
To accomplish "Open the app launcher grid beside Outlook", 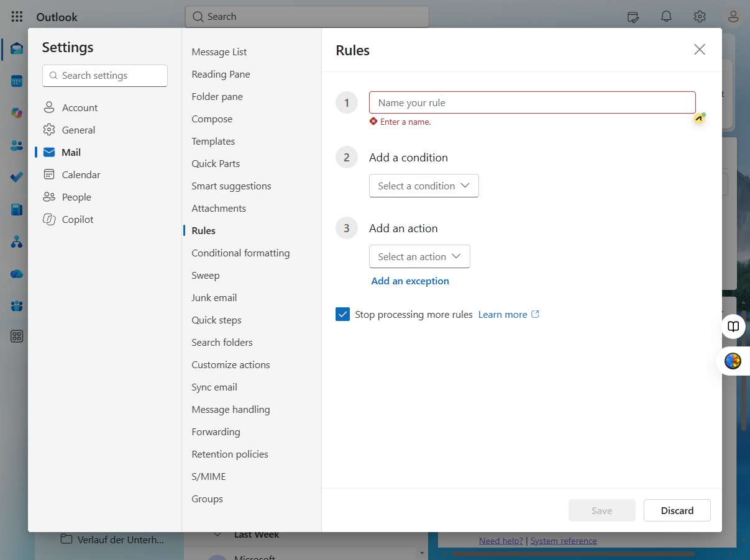I will click(x=17, y=17).
